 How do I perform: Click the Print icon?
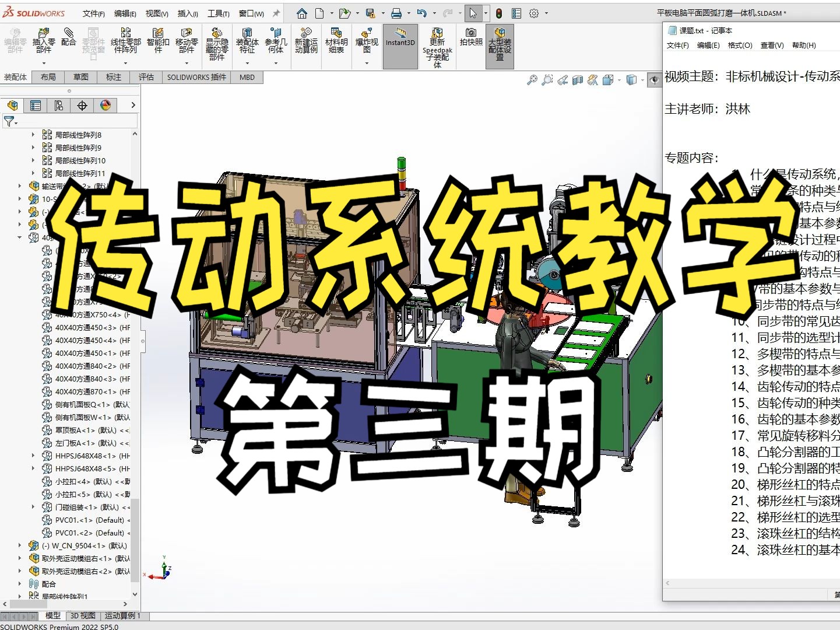396,13
